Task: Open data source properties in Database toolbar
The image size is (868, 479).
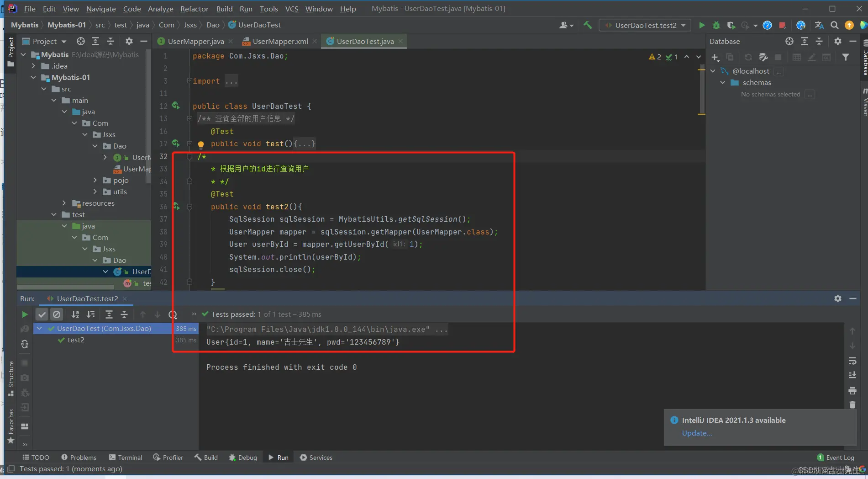Action: click(x=763, y=57)
